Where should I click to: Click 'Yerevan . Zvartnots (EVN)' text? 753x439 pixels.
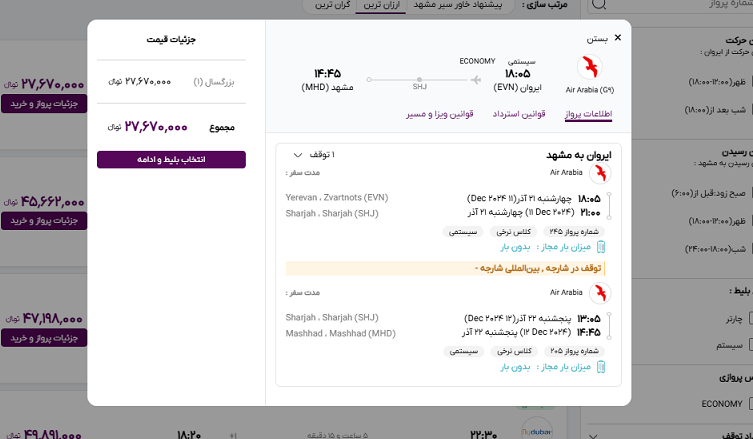[x=337, y=197]
